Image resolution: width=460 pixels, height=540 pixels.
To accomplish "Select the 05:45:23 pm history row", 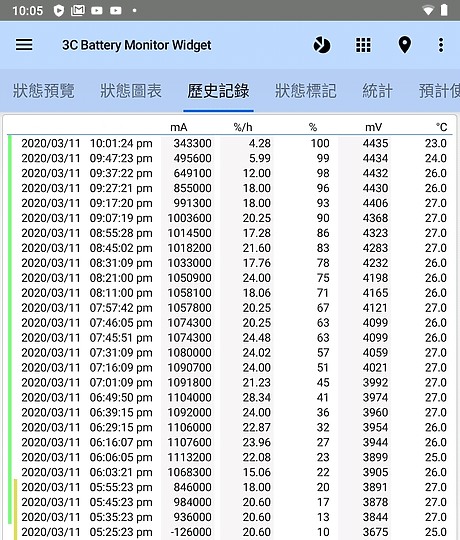I will [230, 502].
